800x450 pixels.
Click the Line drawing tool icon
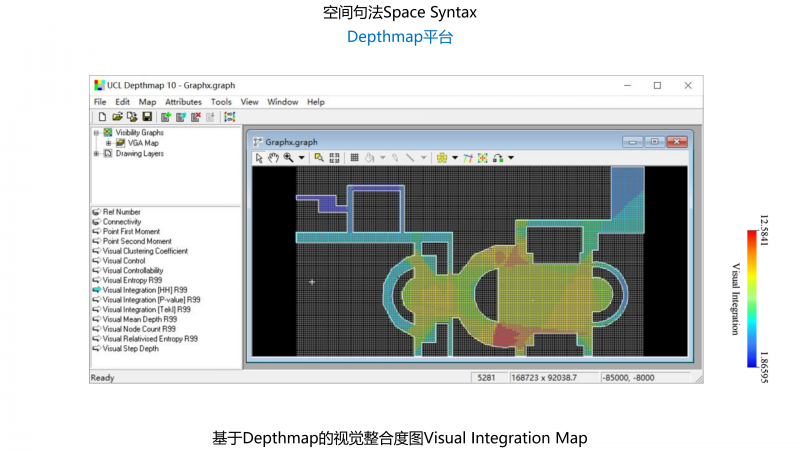point(410,158)
